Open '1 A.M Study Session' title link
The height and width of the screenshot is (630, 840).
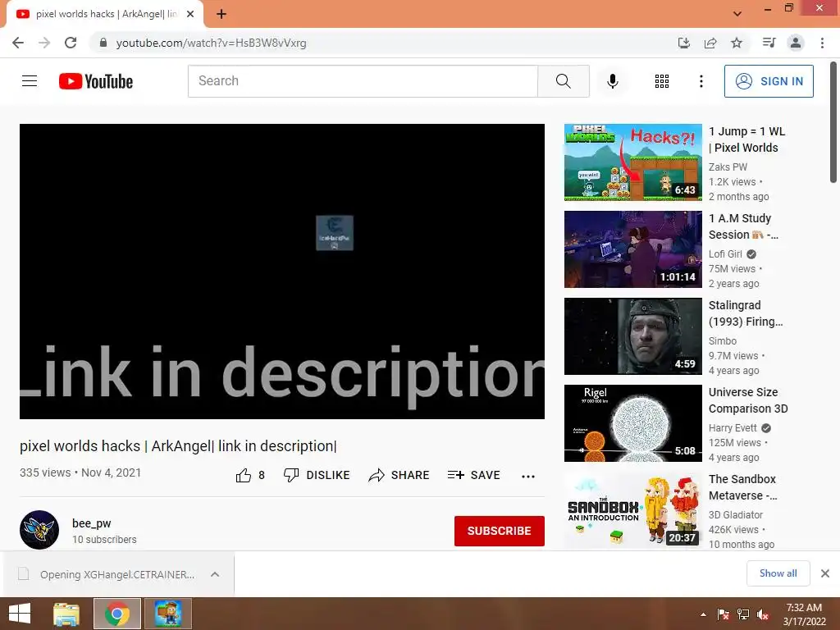pos(743,226)
